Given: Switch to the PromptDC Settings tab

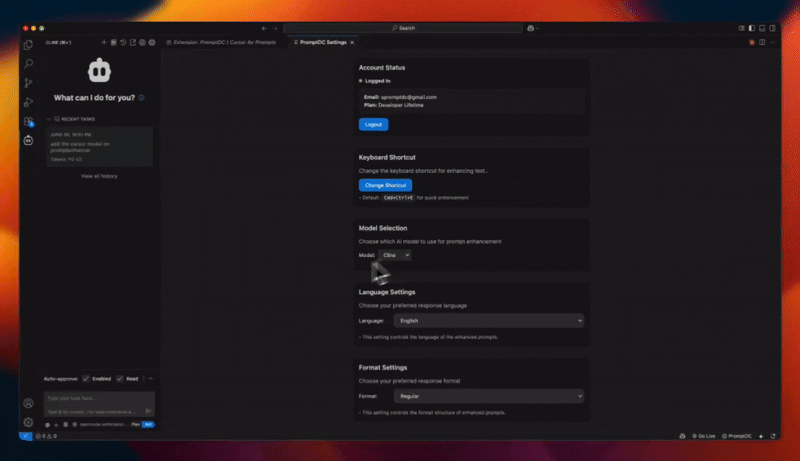Looking at the screenshot, I should (323, 42).
